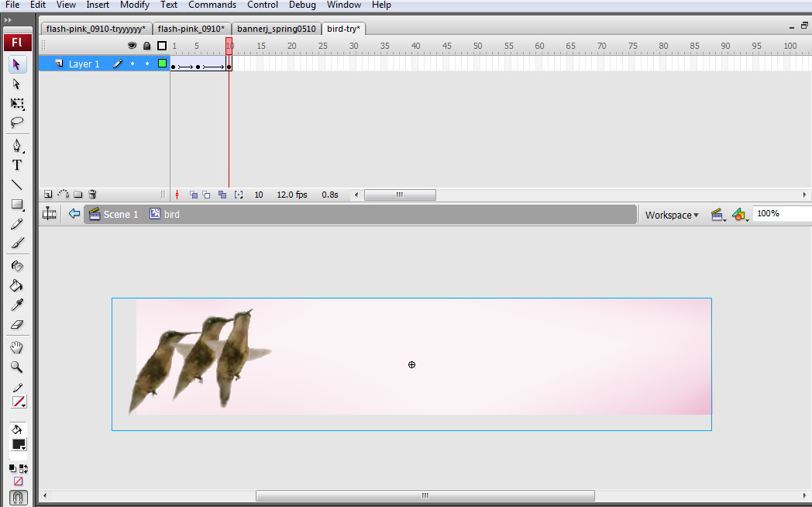This screenshot has width=812, height=507.
Task: Click the 100% zoom level box
Action: click(x=782, y=214)
